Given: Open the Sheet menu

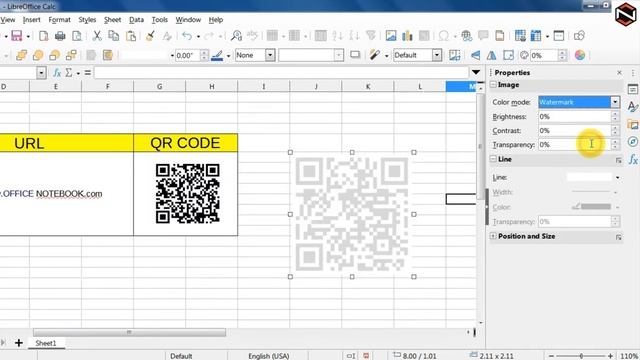Looking at the screenshot, I should [112, 20].
